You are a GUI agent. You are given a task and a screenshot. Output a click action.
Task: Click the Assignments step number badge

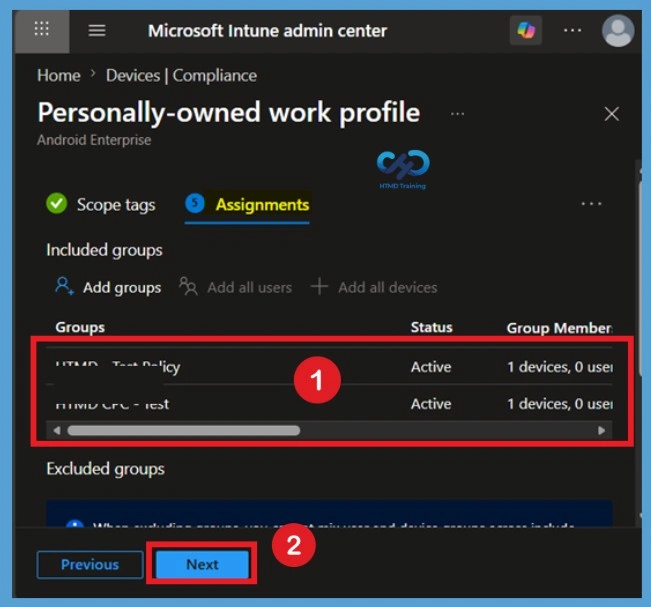tap(195, 203)
